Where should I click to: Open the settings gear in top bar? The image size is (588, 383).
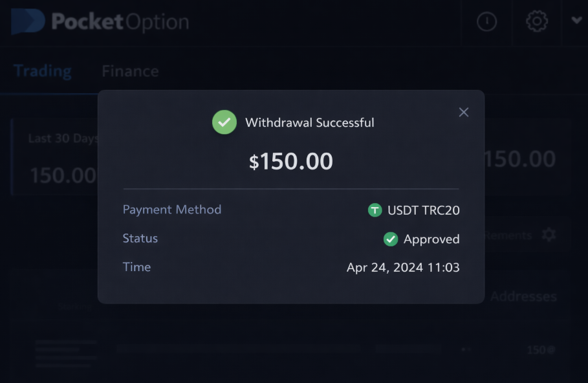point(537,22)
